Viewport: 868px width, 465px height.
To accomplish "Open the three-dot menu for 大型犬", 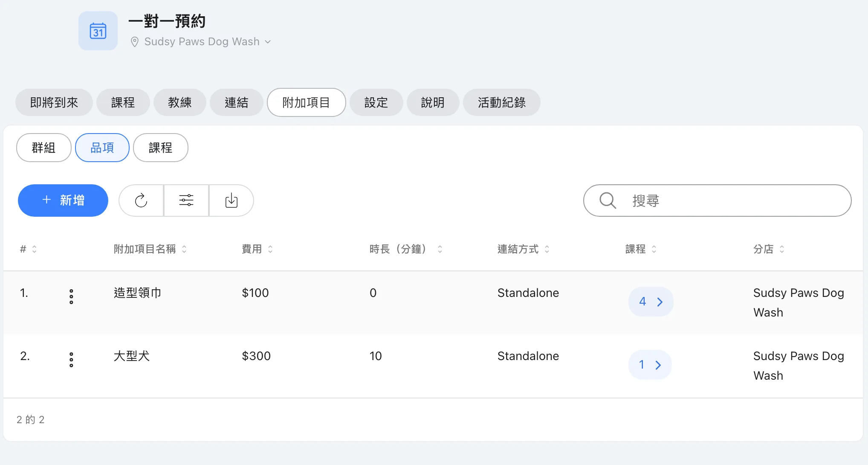I will pyautogui.click(x=71, y=360).
